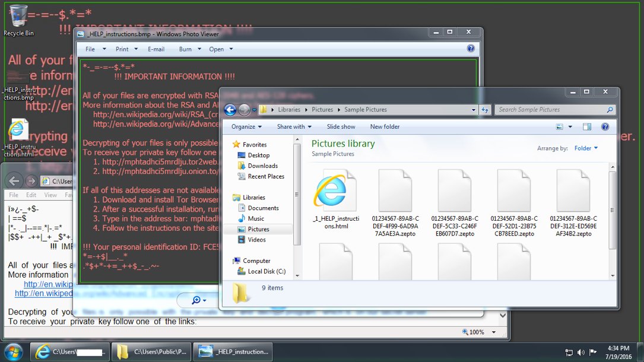
Task: Expand the address bar history dropdown
Action: coord(473,110)
